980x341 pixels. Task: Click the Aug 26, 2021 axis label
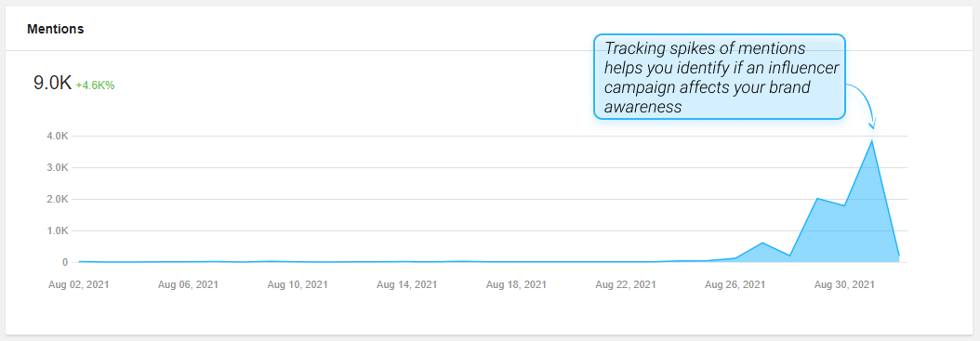point(735,285)
